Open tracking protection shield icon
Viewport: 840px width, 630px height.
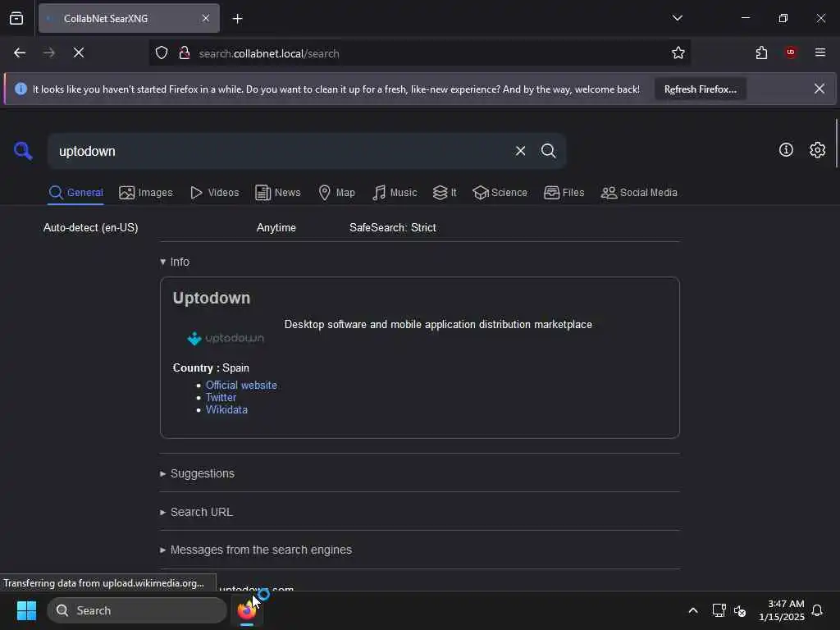162,53
